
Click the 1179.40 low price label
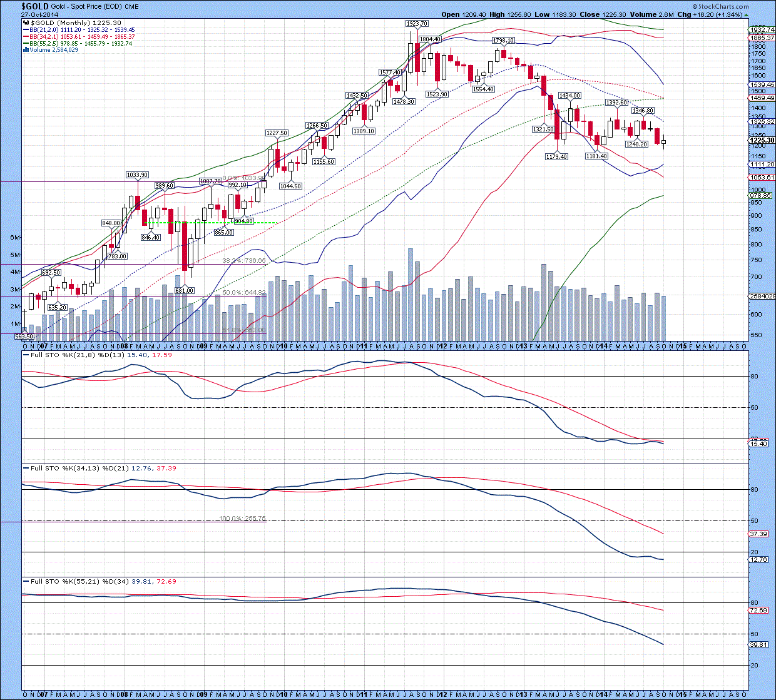(556, 156)
